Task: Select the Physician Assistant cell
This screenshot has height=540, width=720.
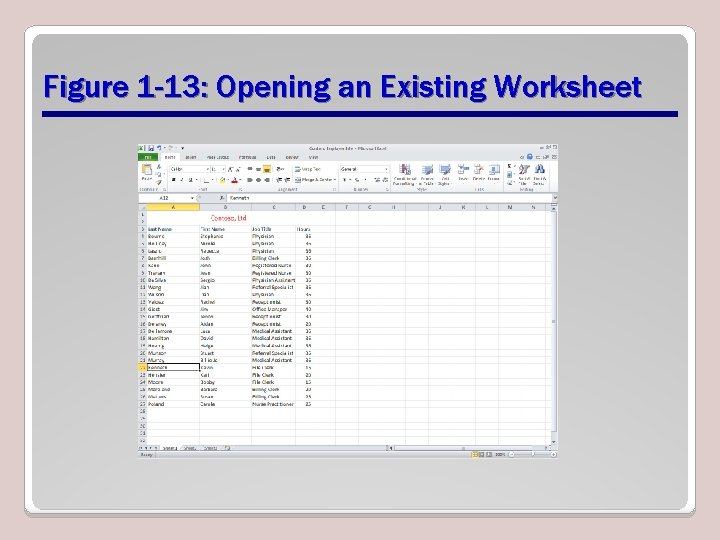Action: pyautogui.click(x=274, y=280)
